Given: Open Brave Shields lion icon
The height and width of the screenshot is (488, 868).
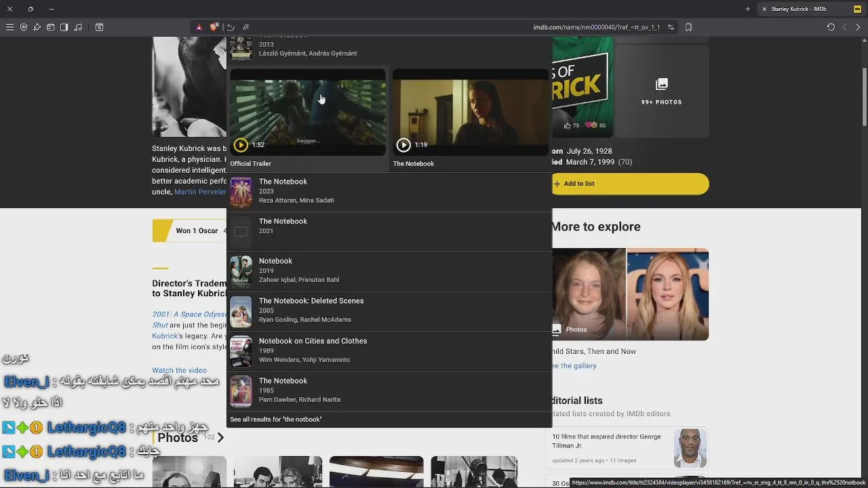Looking at the screenshot, I should point(214,27).
